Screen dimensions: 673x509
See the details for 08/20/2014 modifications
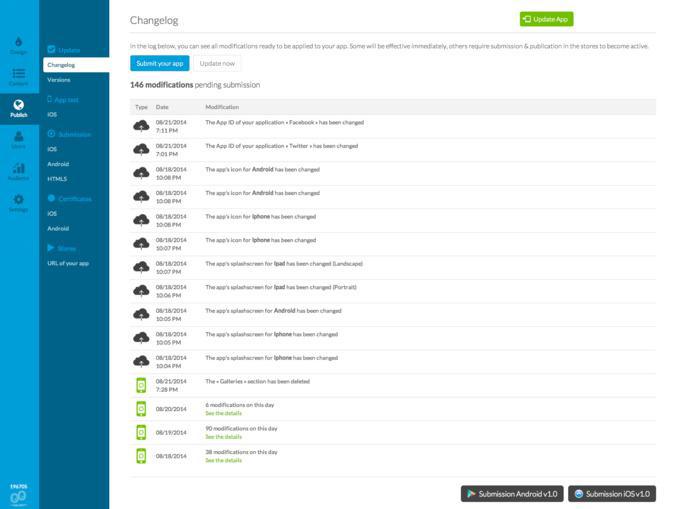click(x=223, y=413)
